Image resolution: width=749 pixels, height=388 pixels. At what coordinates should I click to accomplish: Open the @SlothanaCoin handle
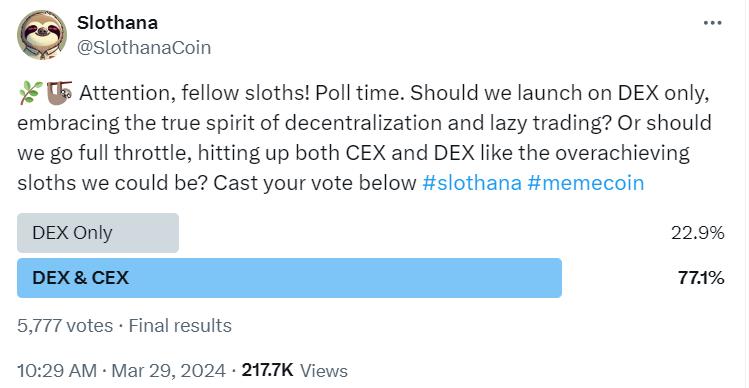144,48
